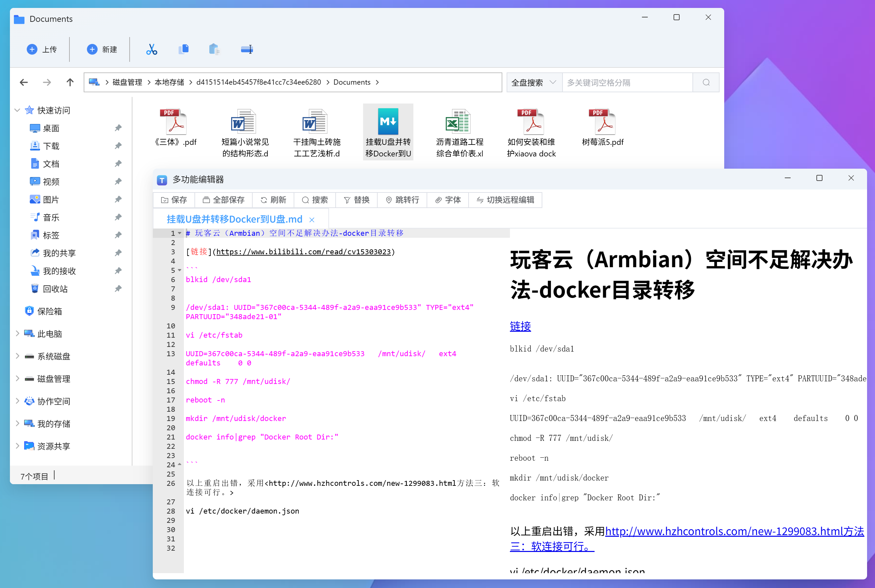The height and width of the screenshot is (588, 875).
Task: Collapse the code block at line 5
Action: (x=179, y=270)
